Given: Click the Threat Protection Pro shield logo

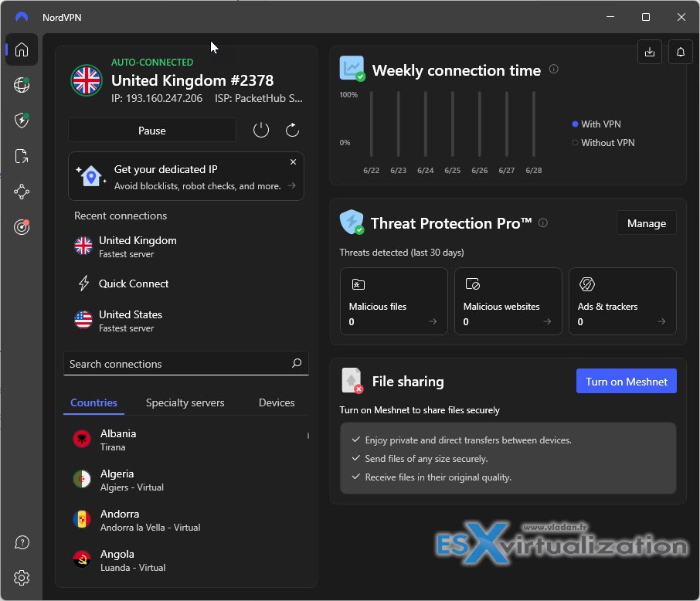Looking at the screenshot, I should pos(352,222).
